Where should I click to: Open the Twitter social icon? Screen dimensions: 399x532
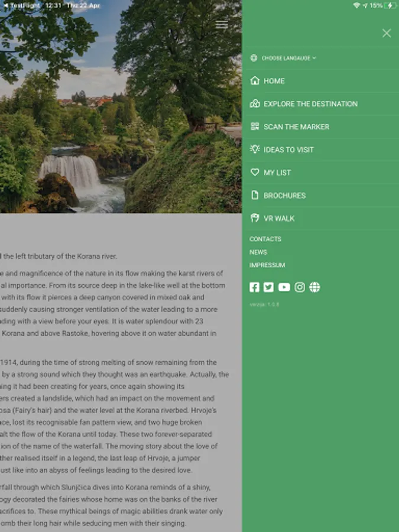(268, 287)
